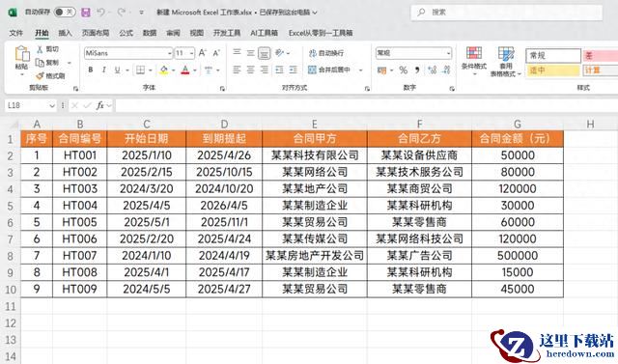Apply yellow fill color bucket
The image size is (618, 364).
click(x=163, y=70)
